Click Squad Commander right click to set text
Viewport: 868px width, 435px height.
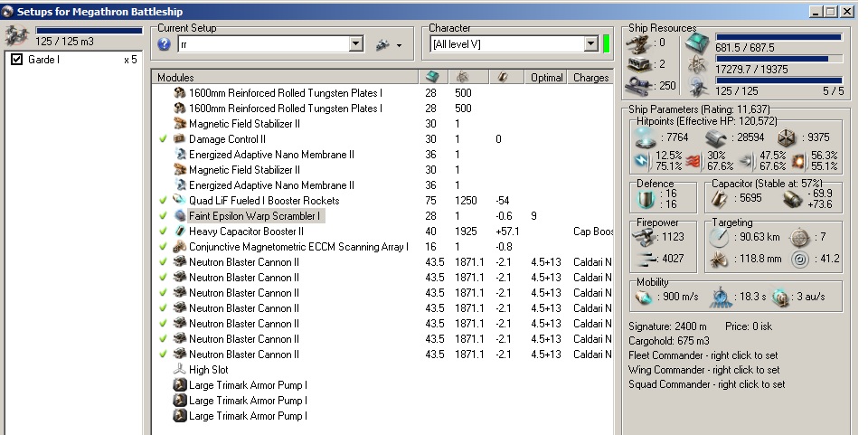click(x=706, y=384)
